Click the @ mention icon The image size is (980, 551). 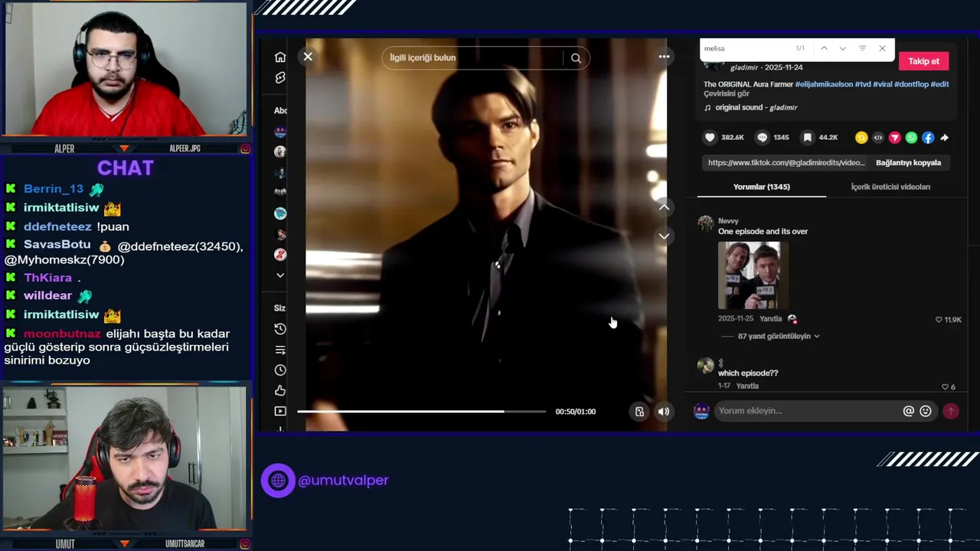(x=908, y=411)
